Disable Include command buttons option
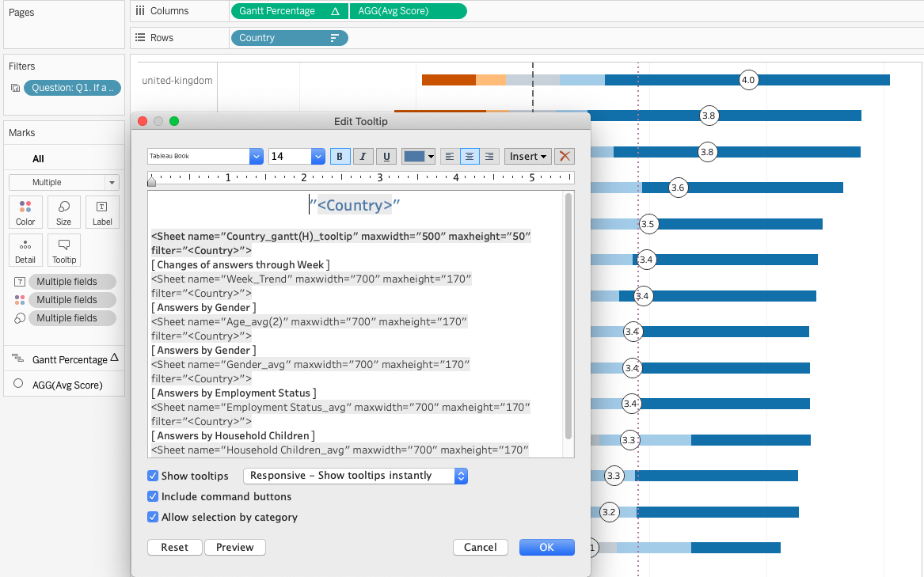 pyautogui.click(x=153, y=496)
